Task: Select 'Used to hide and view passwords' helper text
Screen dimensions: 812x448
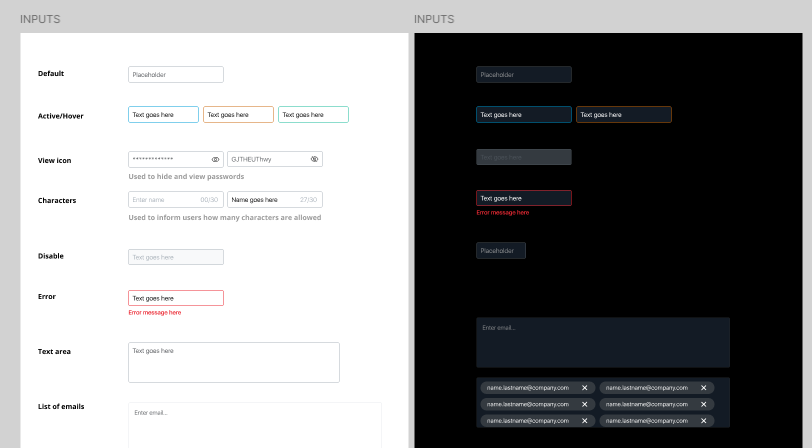Action: pyautogui.click(x=186, y=177)
